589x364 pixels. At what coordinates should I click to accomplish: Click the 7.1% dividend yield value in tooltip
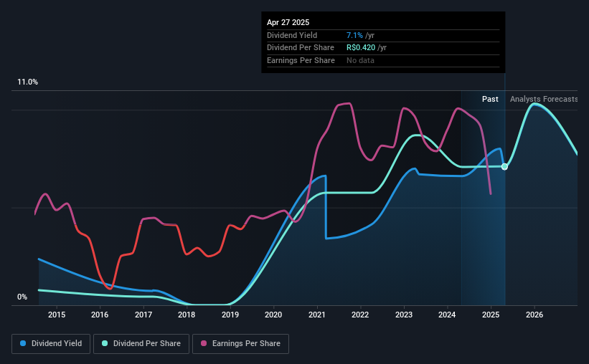point(354,35)
